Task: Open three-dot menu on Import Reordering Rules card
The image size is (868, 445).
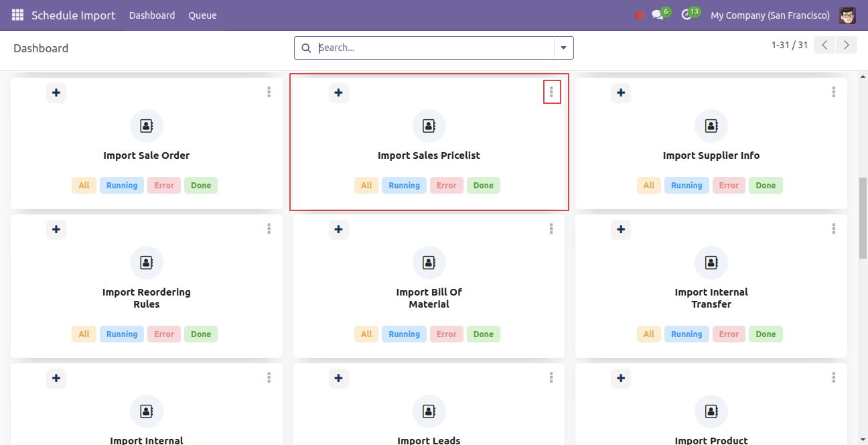Action: point(269,229)
